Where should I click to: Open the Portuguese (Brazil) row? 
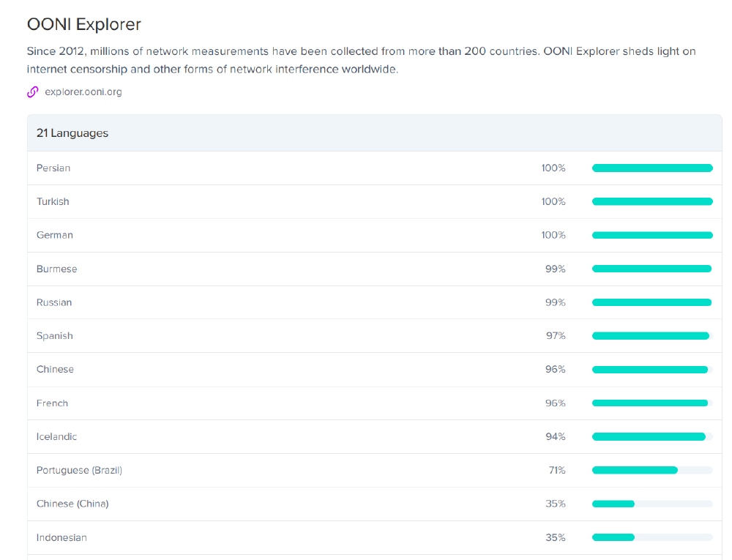pyautogui.click(x=79, y=471)
